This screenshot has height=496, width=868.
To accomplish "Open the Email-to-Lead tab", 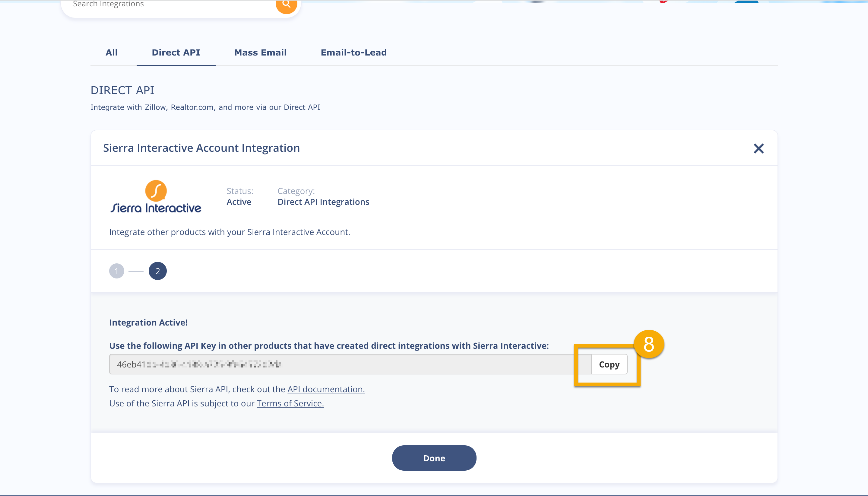I will point(353,52).
